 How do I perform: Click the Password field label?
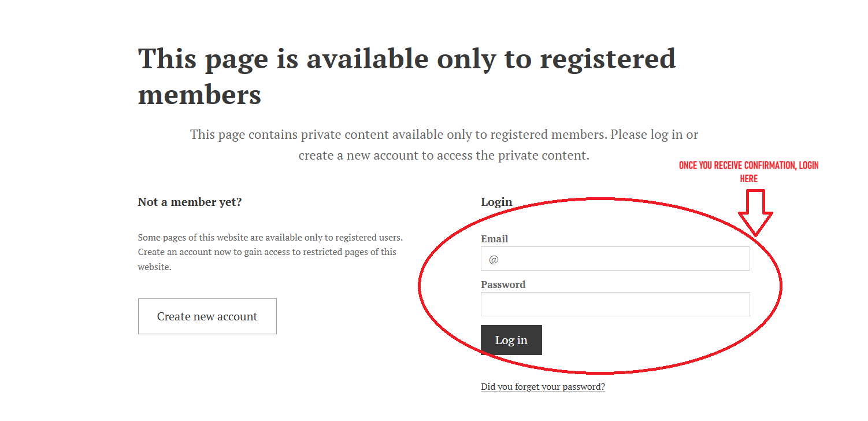coord(503,285)
